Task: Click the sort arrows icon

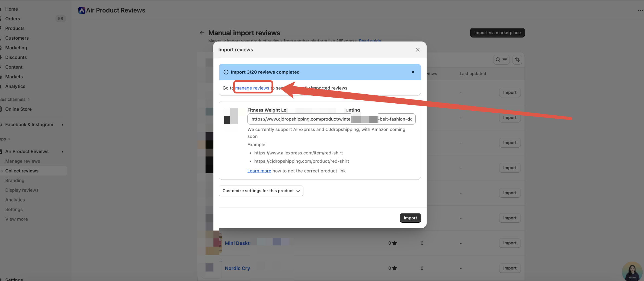Action: 517,60
